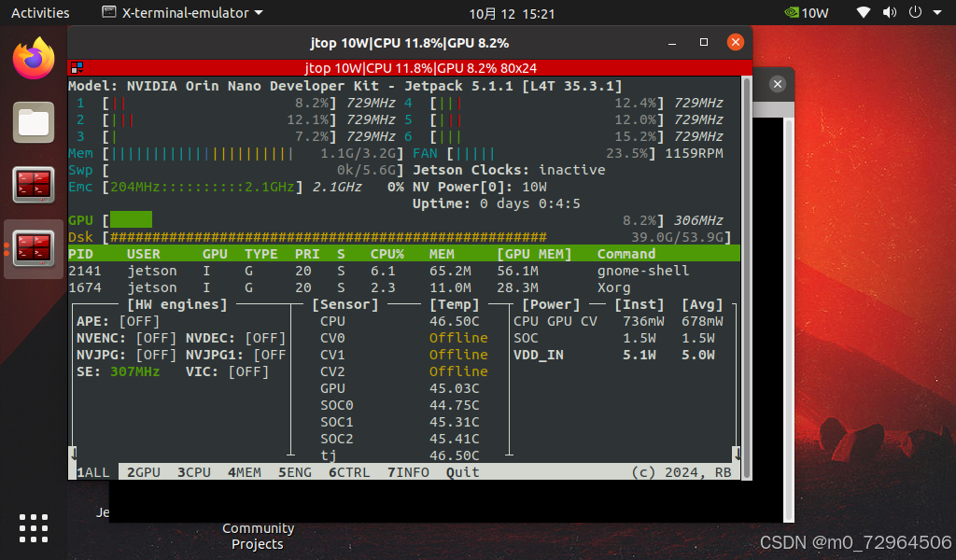Click the NV Power[0]: 10W text

[480, 187]
